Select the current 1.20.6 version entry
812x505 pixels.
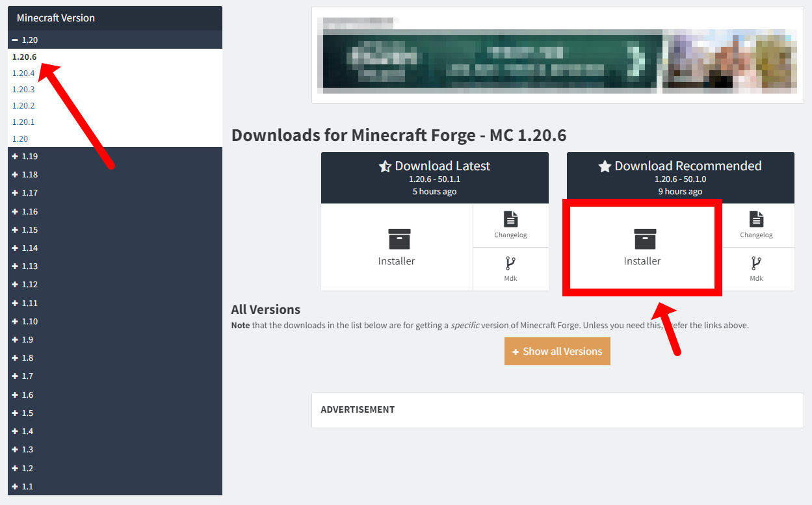[x=24, y=57]
